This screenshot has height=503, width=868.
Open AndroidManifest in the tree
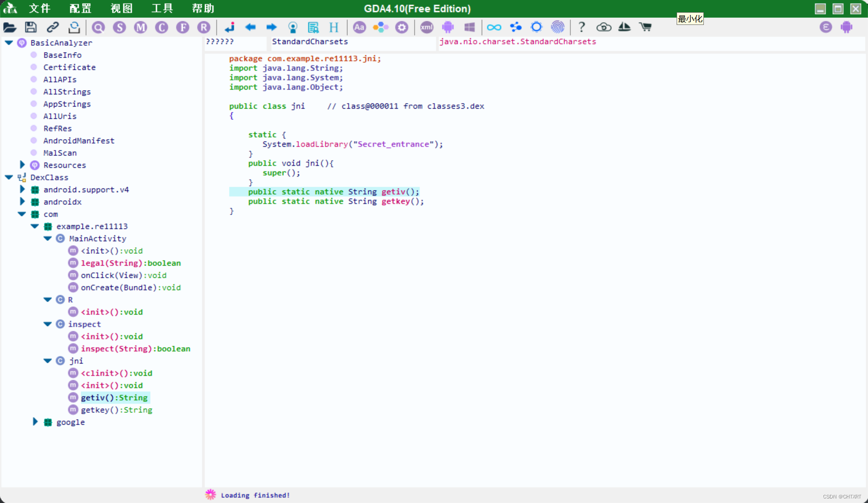(x=78, y=140)
